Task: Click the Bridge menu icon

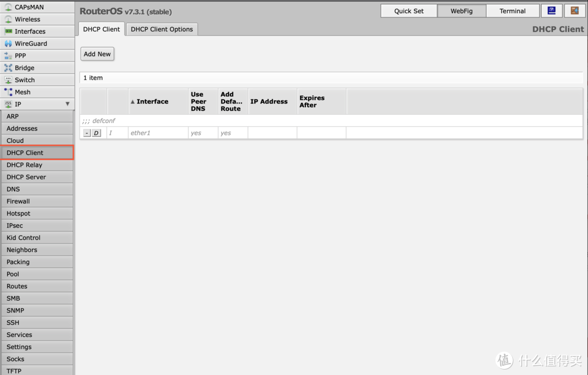Action: coord(8,68)
